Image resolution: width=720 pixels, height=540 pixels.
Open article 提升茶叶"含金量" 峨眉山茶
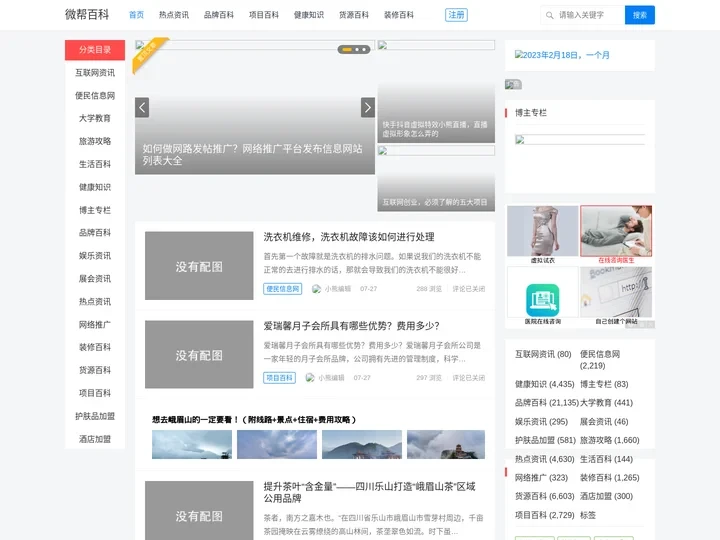(369, 492)
